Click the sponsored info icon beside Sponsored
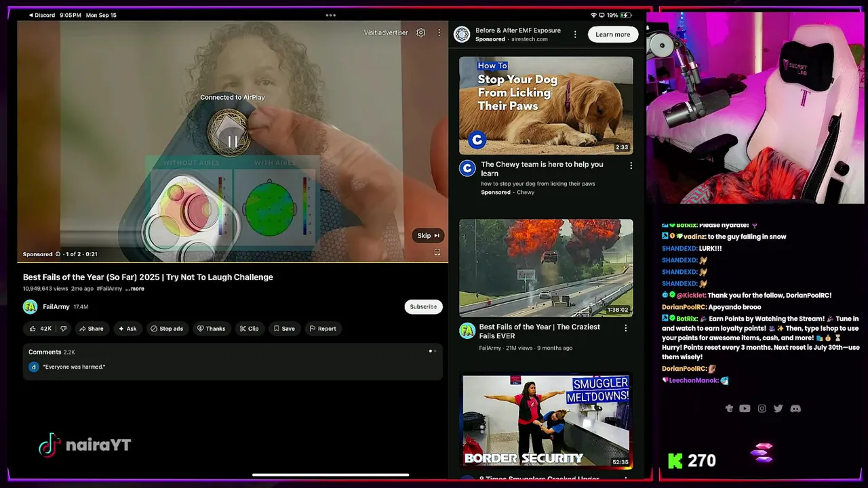This screenshot has height=488, width=868. tap(58, 254)
